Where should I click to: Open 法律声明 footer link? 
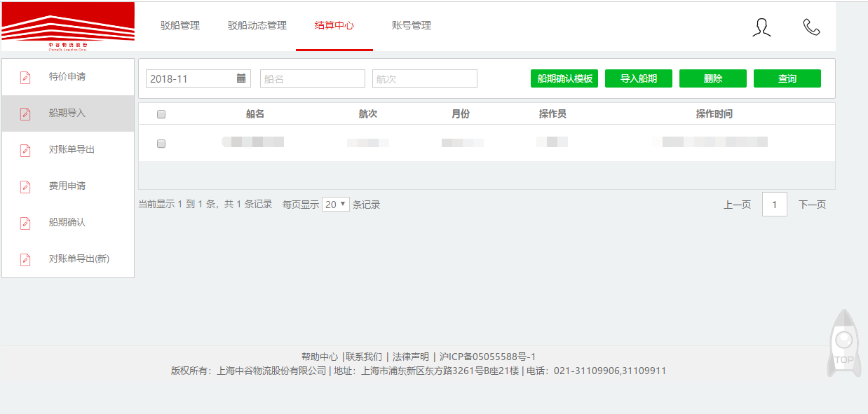[411, 357]
